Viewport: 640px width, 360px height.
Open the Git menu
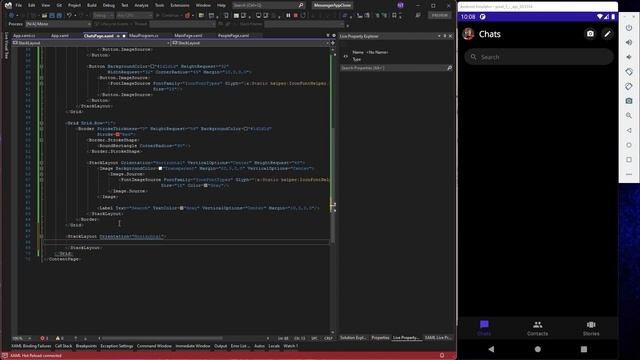pyautogui.click(x=59, y=5)
